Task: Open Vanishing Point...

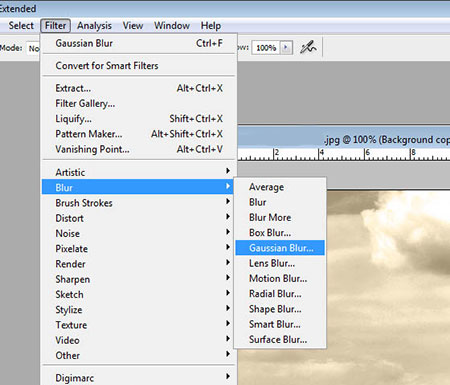Action: (139, 149)
